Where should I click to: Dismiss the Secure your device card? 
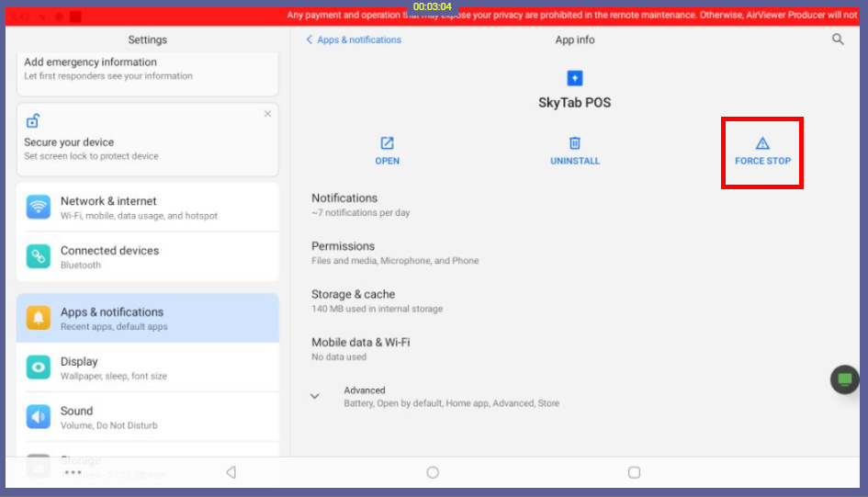click(x=267, y=114)
